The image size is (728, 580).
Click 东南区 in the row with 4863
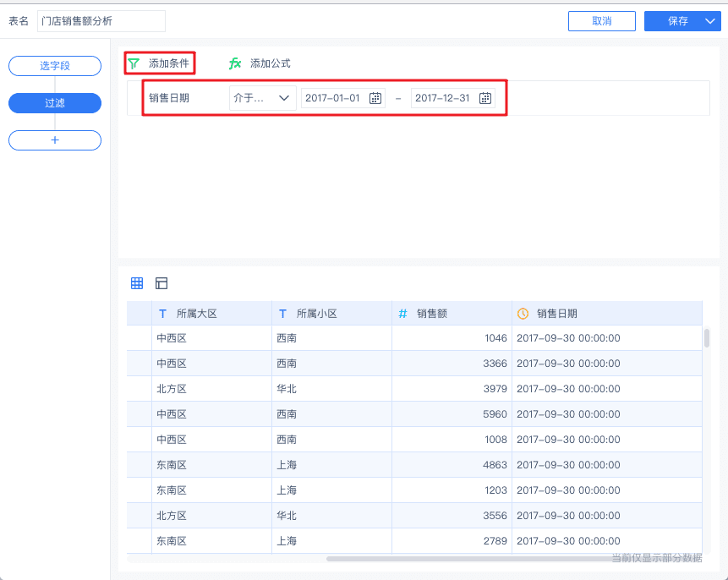pyautogui.click(x=172, y=465)
